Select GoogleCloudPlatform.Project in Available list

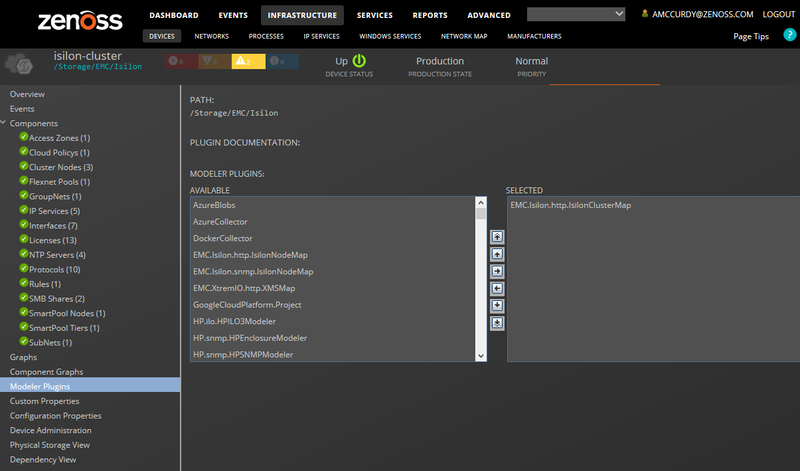[x=333, y=305]
